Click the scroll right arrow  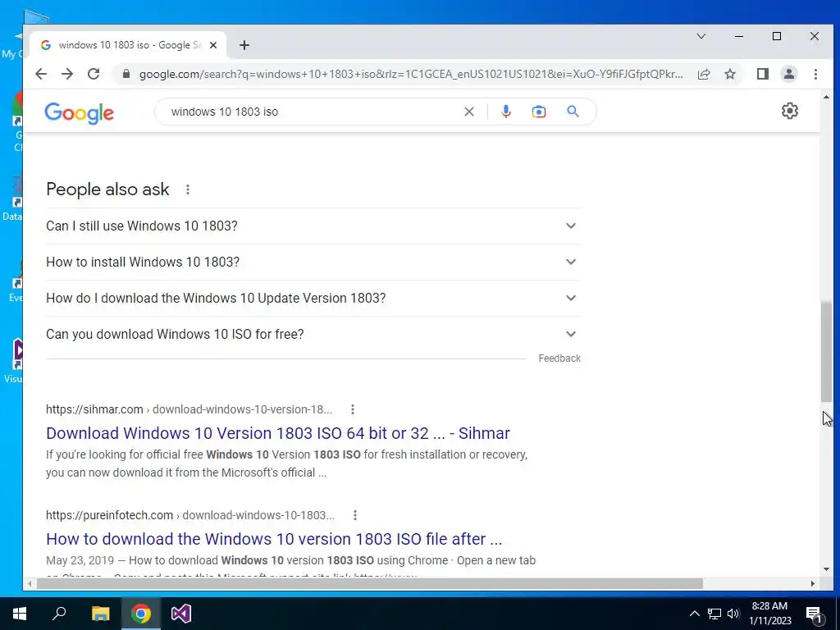point(813,584)
